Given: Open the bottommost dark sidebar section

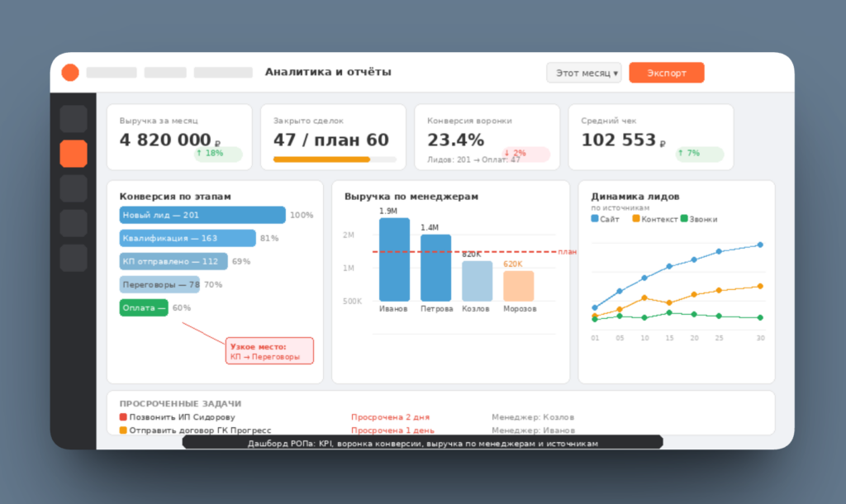Looking at the screenshot, I should pyautogui.click(x=74, y=258).
